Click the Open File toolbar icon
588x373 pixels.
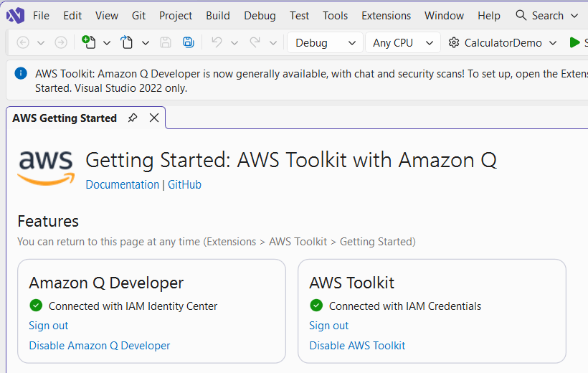pyautogui.click(x=127, y=42)
